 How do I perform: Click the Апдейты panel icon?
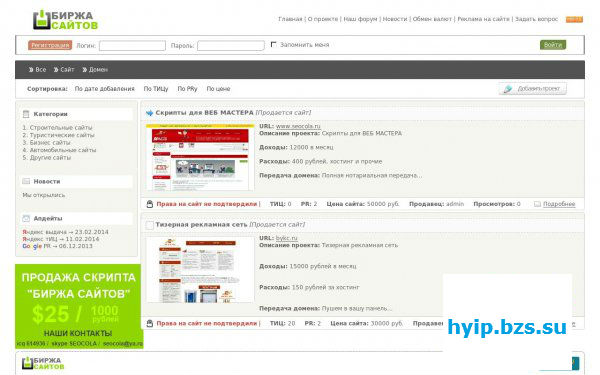26,218
